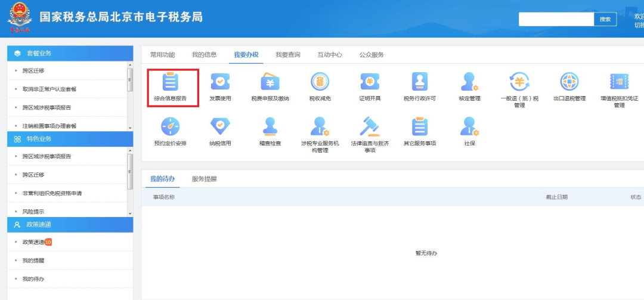The width and height of the screenshot is (644, 300).
Task: Open the 出口退税管理 globe icon
Action: (x=569, y=81)
